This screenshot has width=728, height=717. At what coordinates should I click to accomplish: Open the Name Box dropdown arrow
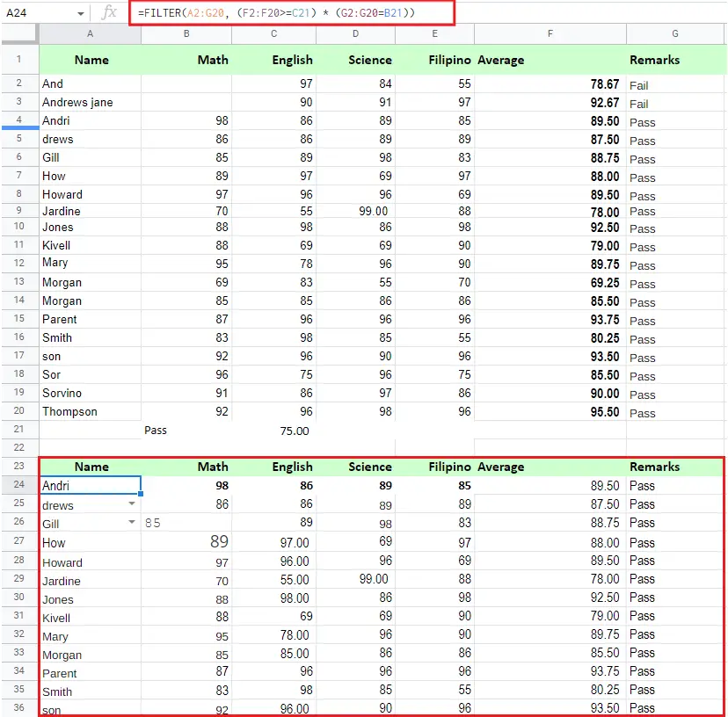(x=81, y=14)
